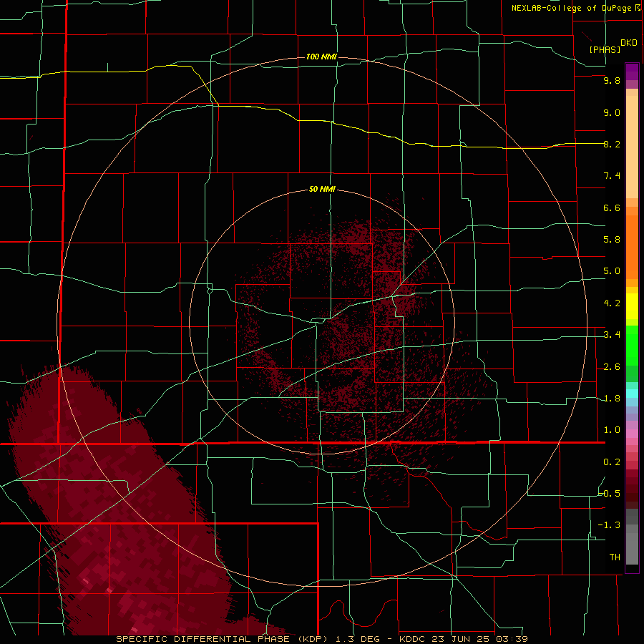The width and height of the screenshot is (644, 644).
Task: Click the cyan color bar segment
Action: (x=632, y=394)
